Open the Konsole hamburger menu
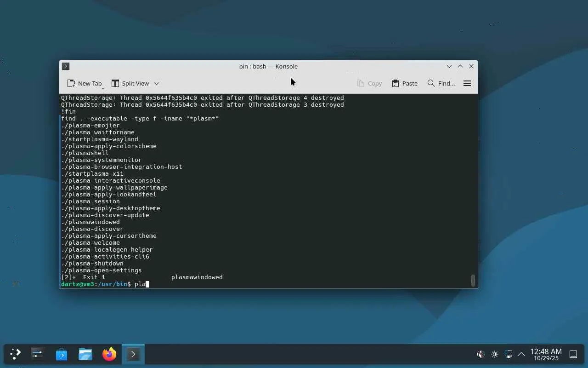This screenshot has width=588, height=368. tap(467, 83)
